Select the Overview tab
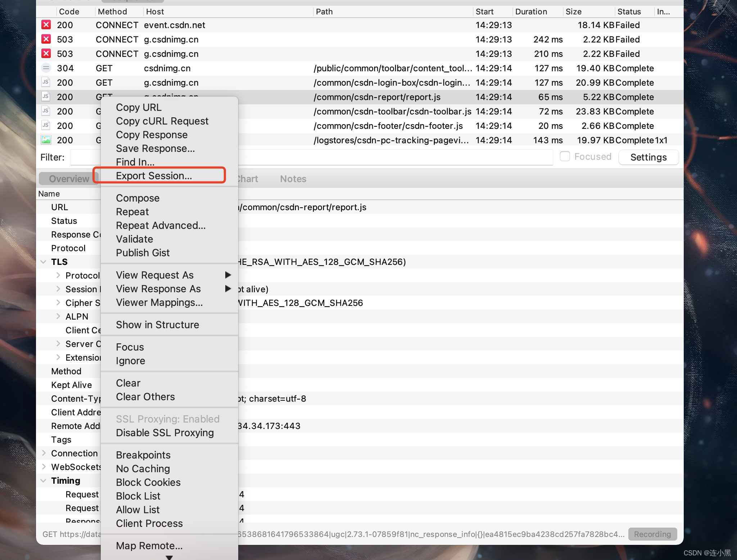737x560 pixels. pos(69,179)
